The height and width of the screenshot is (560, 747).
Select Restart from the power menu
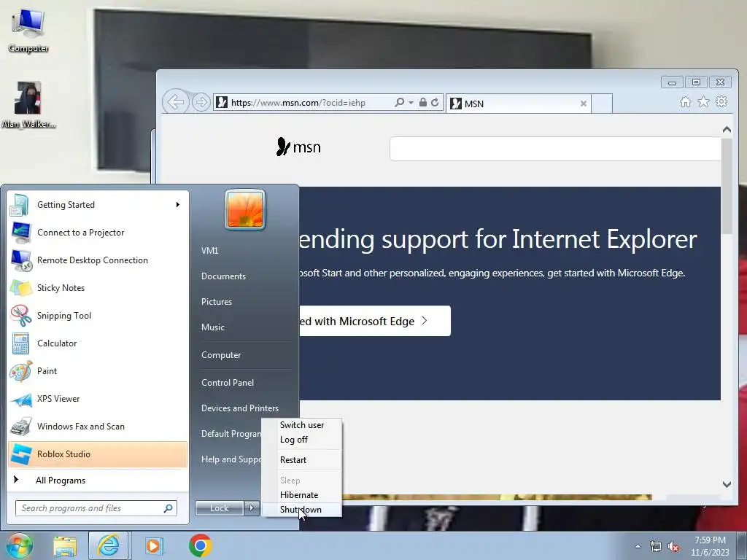pyautogui.click(x=302, y=460)
